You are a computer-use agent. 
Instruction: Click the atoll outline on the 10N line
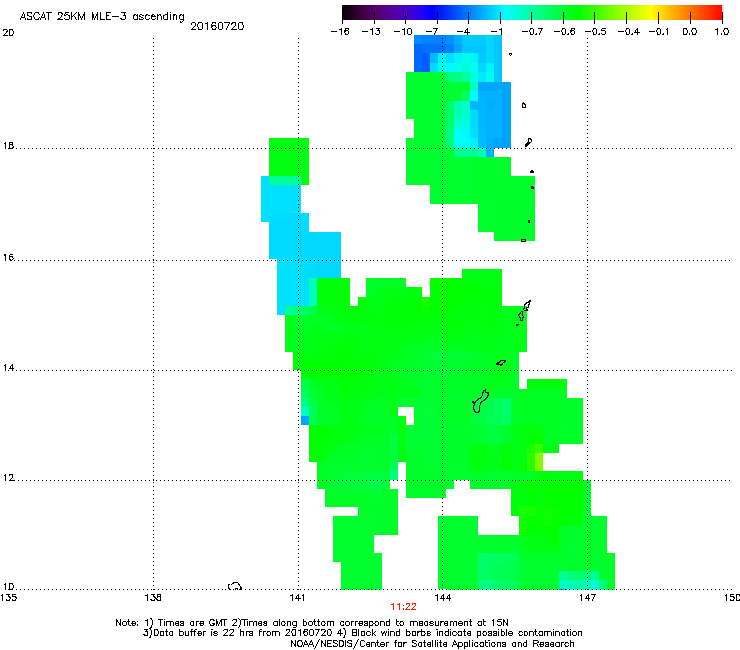pos(235,586)
